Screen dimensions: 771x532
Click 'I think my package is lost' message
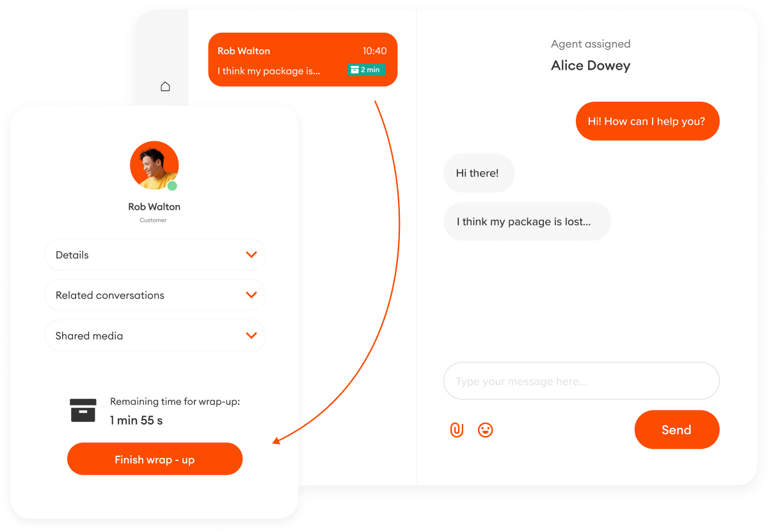pos(527,222)
